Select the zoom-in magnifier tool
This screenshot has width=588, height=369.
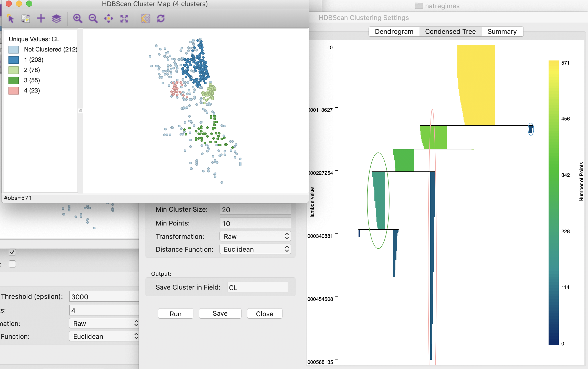click(x=78, y=18)
